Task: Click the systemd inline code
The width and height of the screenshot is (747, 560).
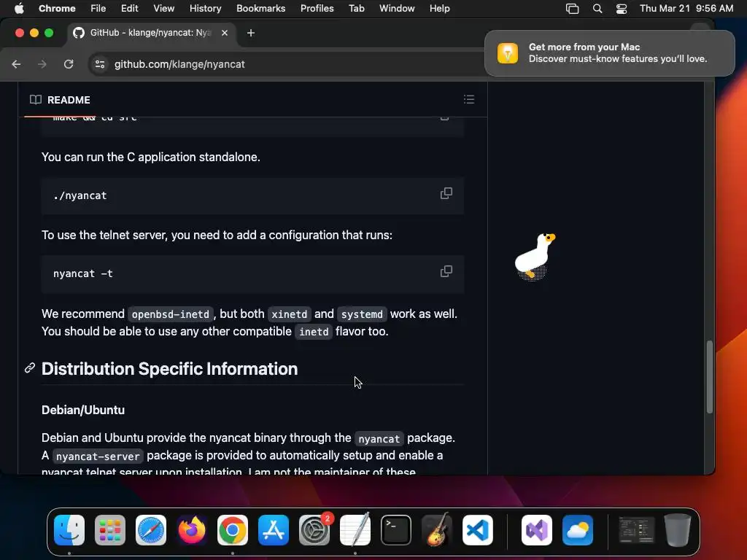Action: (362, 314)
